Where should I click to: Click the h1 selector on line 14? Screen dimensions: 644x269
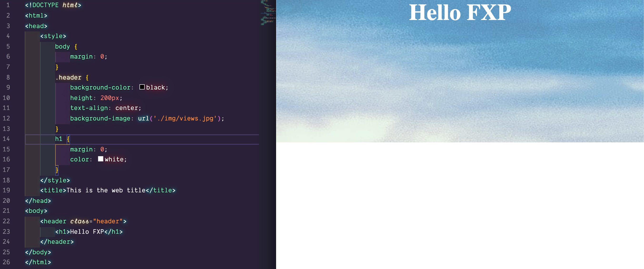[x=59, y=139]
